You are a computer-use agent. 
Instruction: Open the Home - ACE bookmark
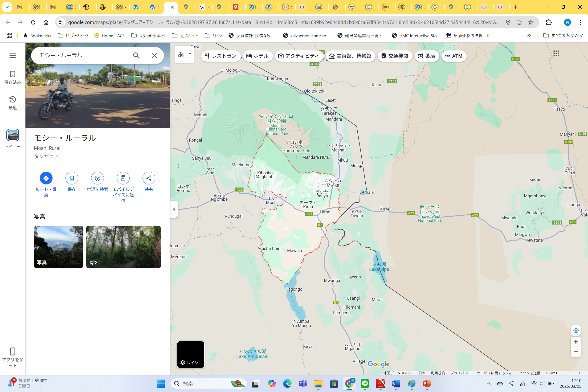coord(109,36)
